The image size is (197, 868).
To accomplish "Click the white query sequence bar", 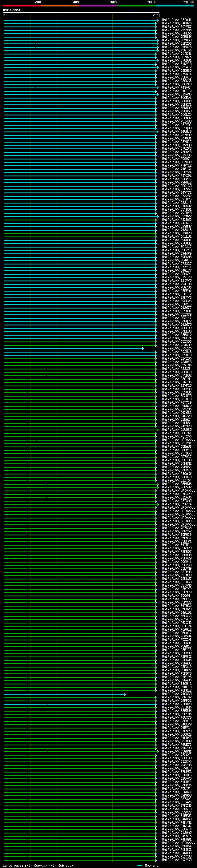I will (81, 13).
